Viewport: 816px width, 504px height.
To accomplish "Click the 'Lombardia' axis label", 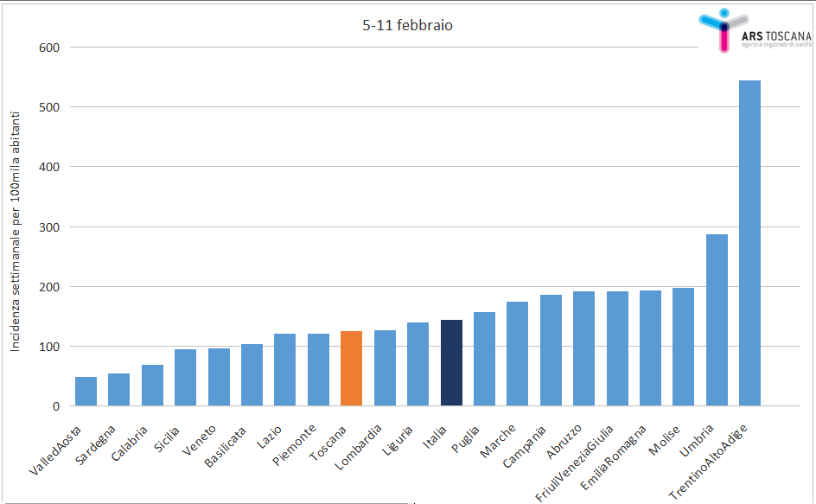I will (359, 448).
